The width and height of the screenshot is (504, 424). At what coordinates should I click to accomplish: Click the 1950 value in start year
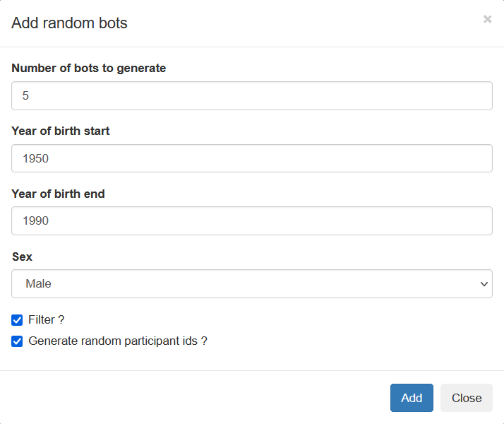pos(35,158)
